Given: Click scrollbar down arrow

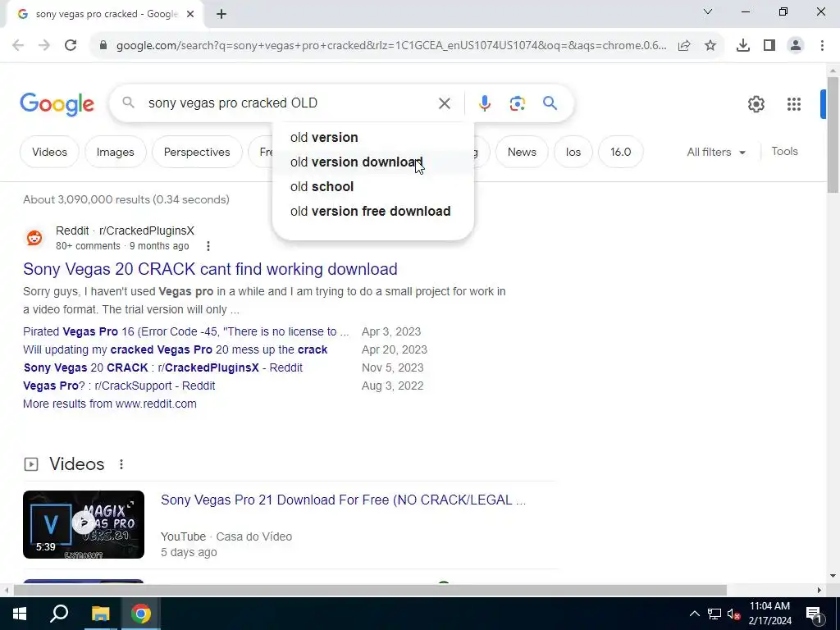Looking at the screenshot, I should coord(833,576).
